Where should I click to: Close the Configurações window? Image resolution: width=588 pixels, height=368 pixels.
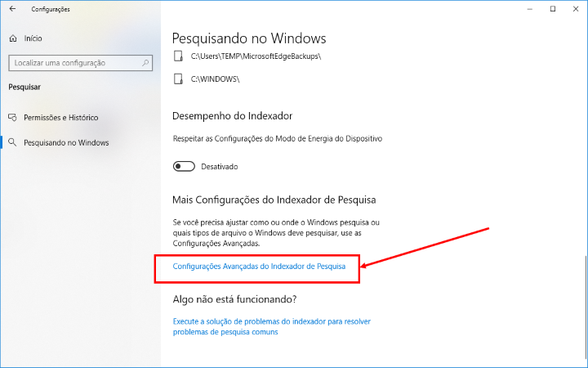point(576,9)
